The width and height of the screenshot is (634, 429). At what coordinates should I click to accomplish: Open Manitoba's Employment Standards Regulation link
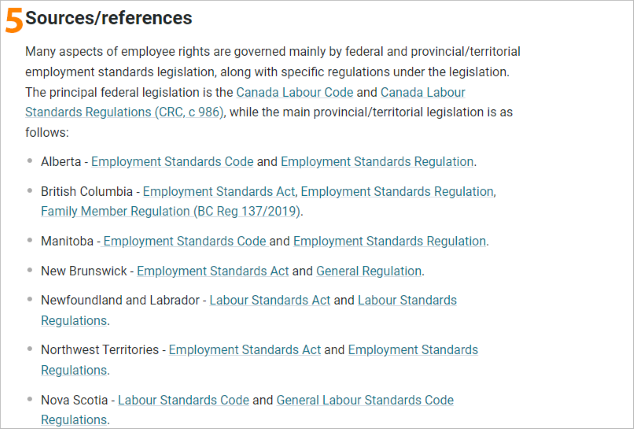tap(389, 241)
